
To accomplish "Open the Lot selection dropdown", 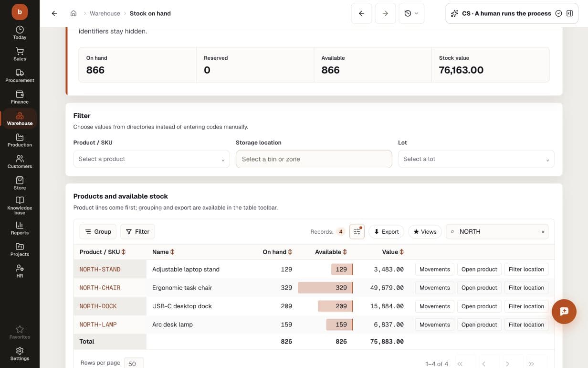I will [476, 159].
